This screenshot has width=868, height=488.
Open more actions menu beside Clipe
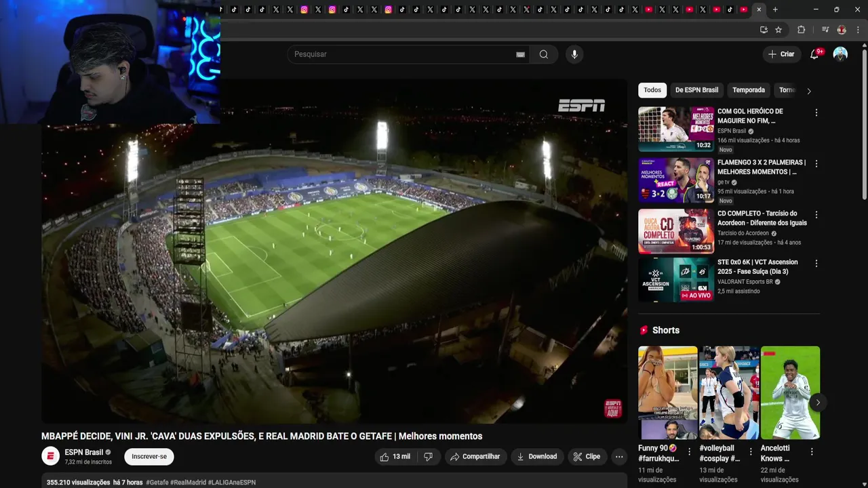pos(619,457)
